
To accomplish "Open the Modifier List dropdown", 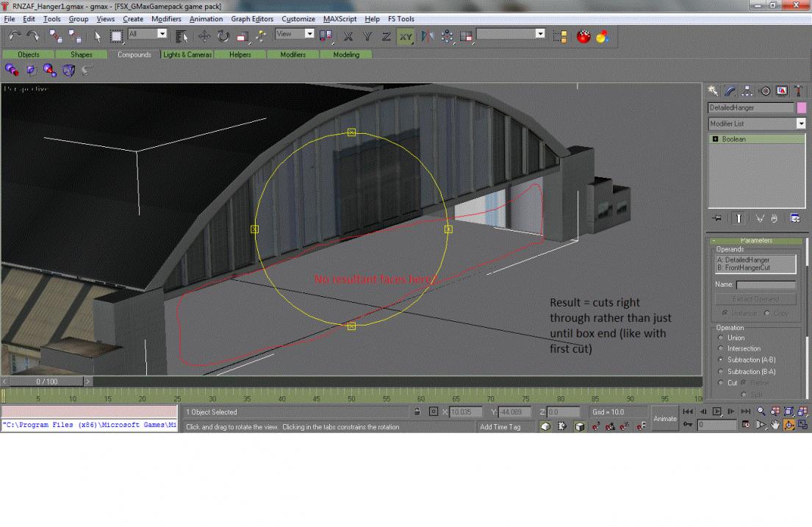I will point(800,123).
